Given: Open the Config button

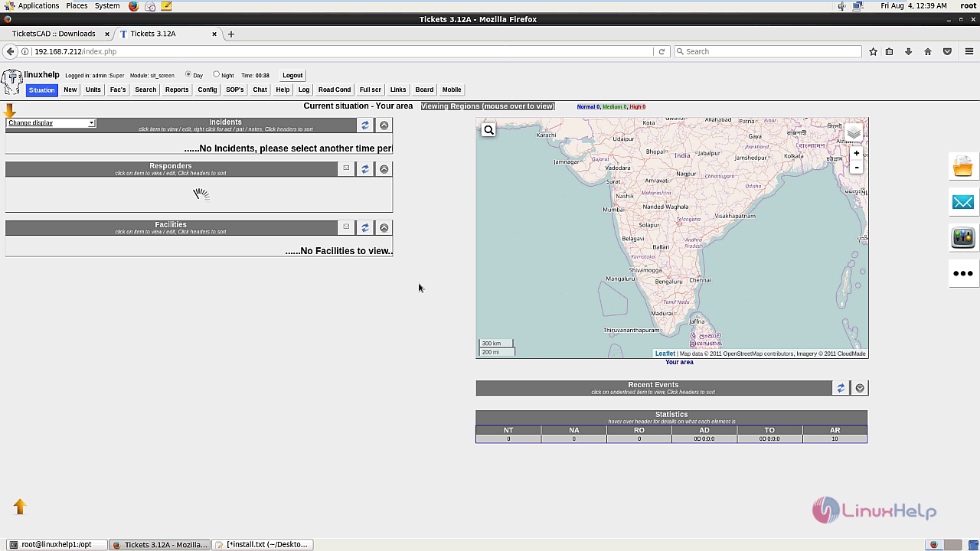Looking at the screenshot, I should tap(207, 90).
